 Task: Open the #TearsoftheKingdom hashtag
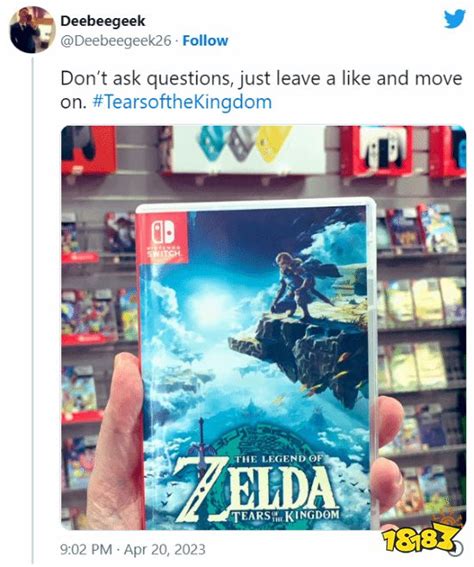[x=183, y=102]
